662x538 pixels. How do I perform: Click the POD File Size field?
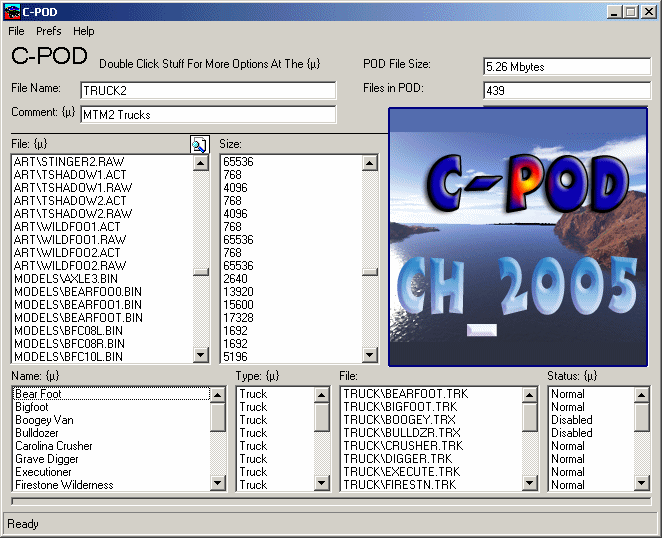566,67
